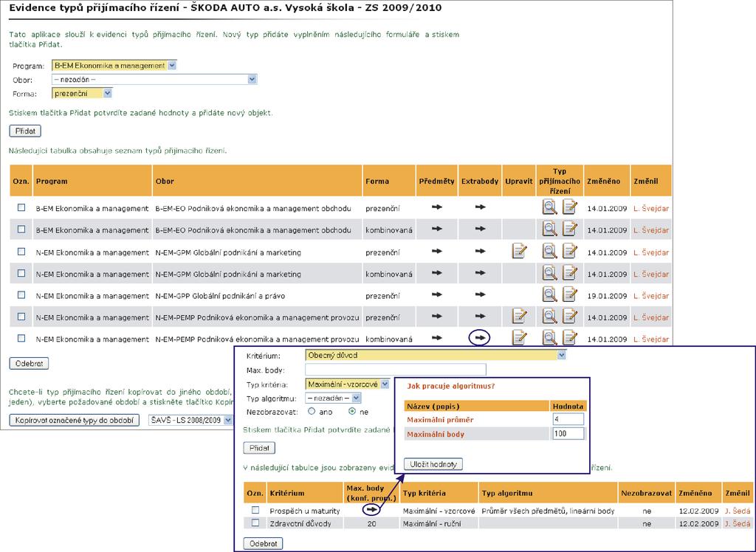This screenshot has width=756, height=552.
Task: Click the Max. body input field
Action: 396,370
